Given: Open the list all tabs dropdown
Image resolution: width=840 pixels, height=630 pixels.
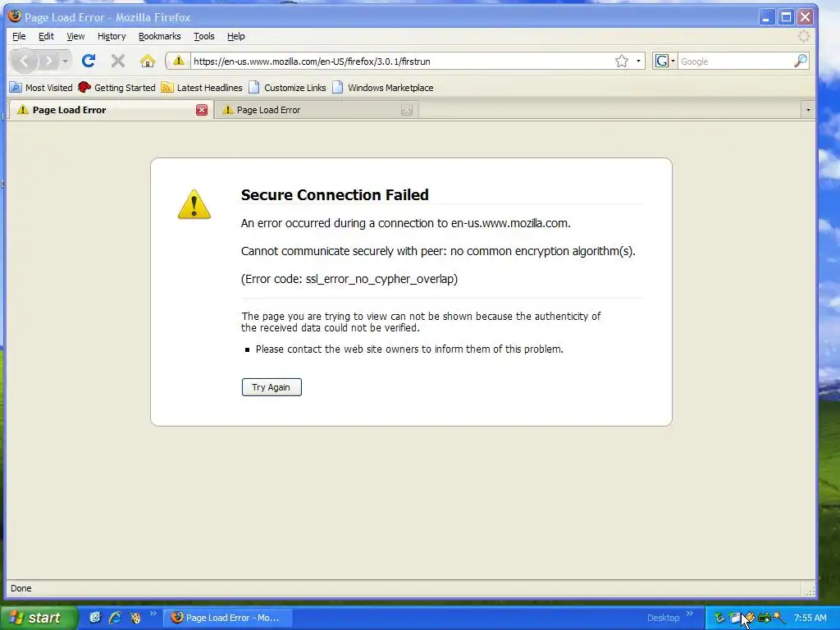Looking at the screenshot, I should (x=808, y=110).
